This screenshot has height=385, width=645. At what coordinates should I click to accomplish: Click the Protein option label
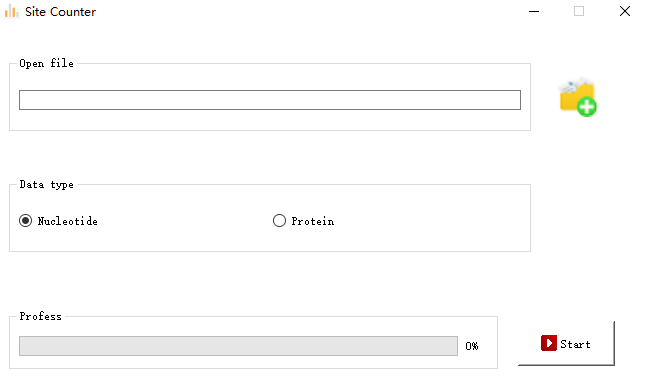coord(313,221)
